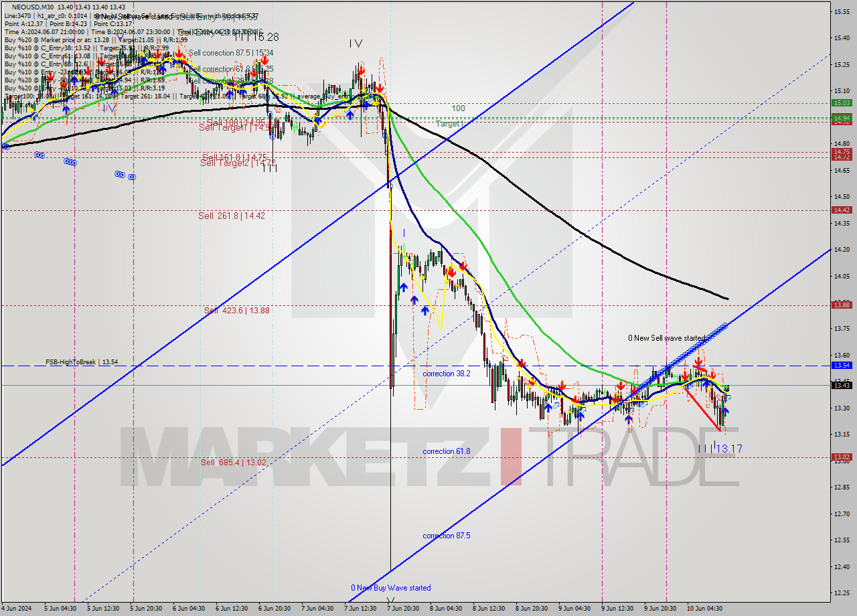
Task: Click the '7 Jun 12:30' time label
Action: (360, 609)
